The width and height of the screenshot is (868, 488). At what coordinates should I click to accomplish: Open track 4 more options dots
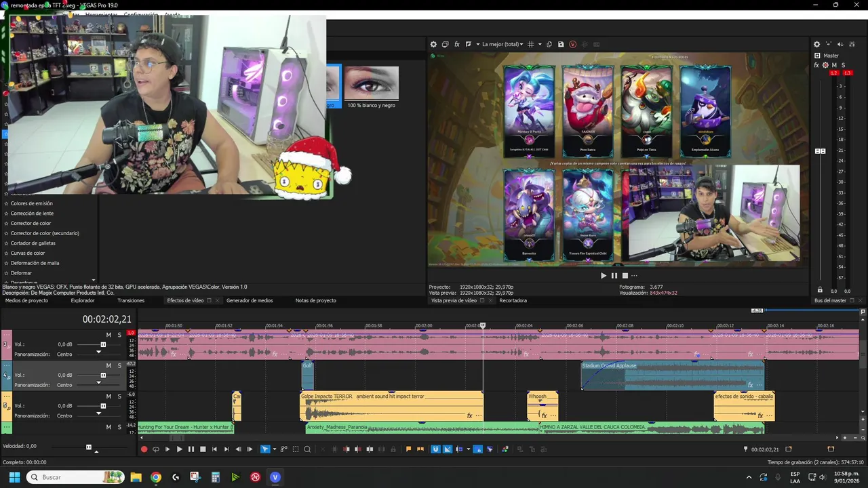[x=7, y=365]
